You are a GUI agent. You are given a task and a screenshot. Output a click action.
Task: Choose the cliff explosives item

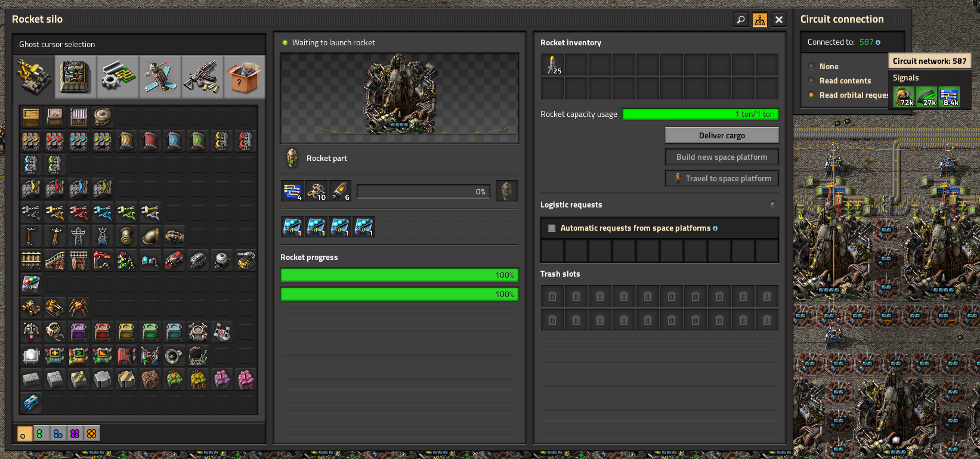(31, 404)
